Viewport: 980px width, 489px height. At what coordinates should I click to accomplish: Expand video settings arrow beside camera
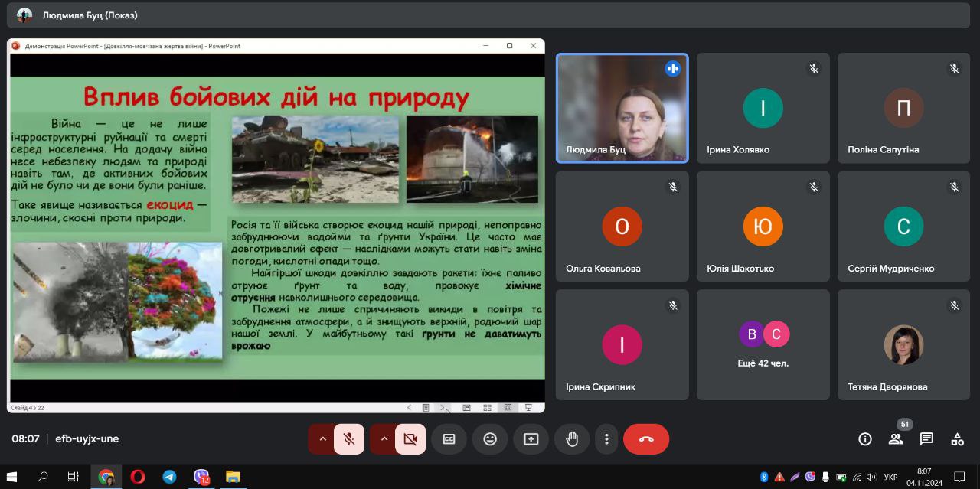[384, 439]
